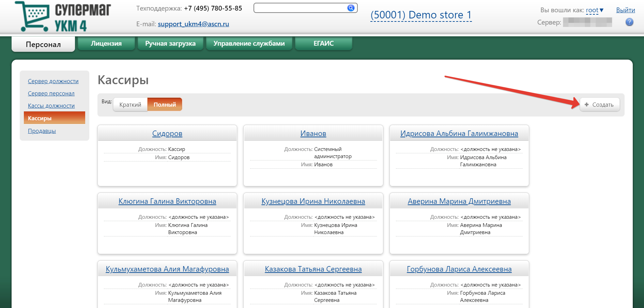The width and height of the screenshot is (644, 308).
Task: Click in the top search input field
Action: pyautogui.click(x=301, y=8)
